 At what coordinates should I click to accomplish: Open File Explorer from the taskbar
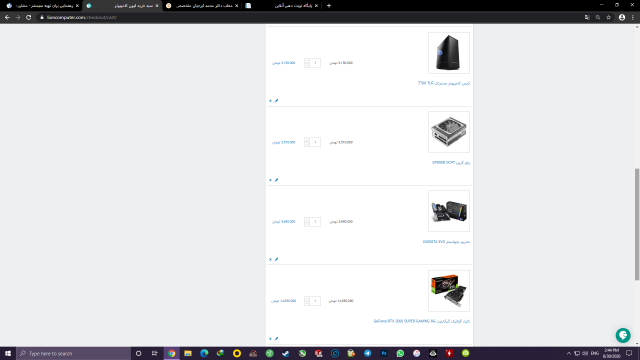click(x=188, y=353)
